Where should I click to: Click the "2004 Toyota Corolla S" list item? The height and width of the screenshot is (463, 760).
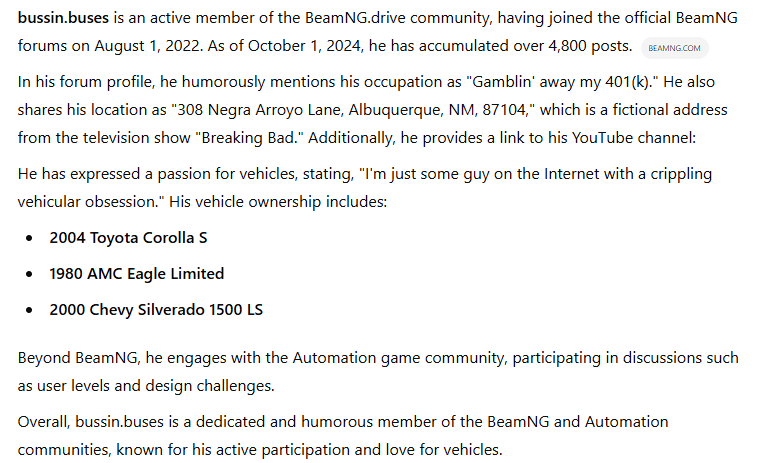click(128, 238)
